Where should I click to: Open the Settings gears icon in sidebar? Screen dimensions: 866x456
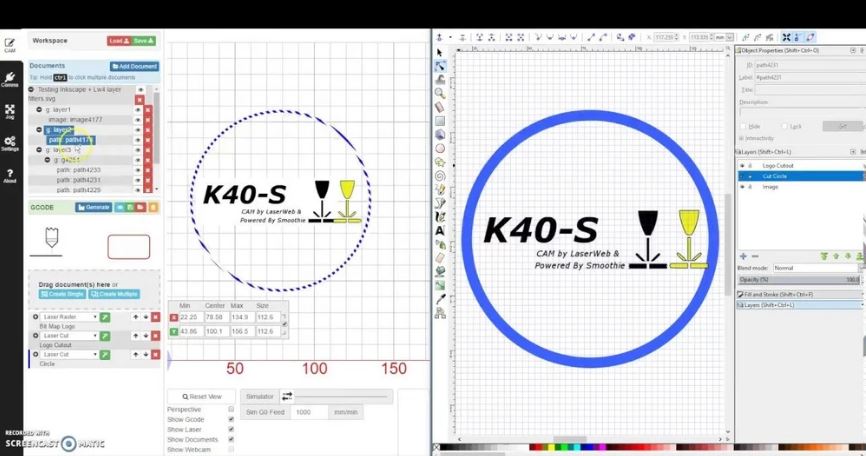tap(10, 144)
